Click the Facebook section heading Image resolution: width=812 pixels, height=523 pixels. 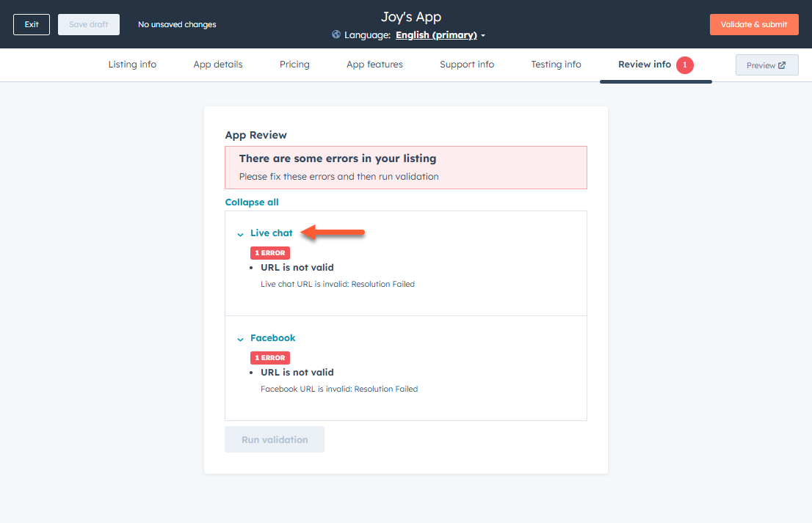coord(273,338)
